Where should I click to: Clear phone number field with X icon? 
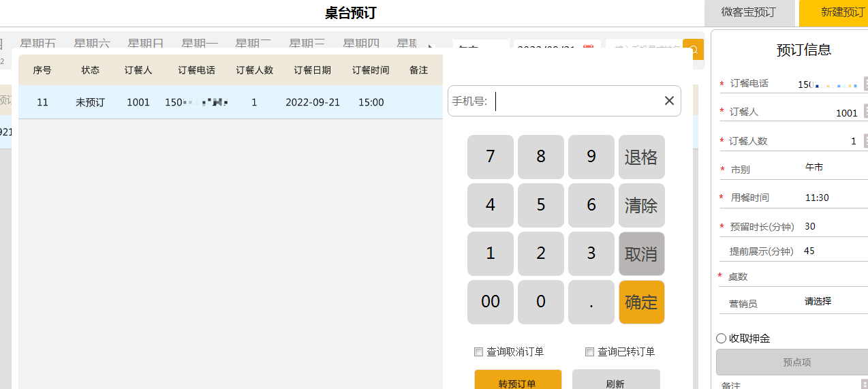(669, 101)
